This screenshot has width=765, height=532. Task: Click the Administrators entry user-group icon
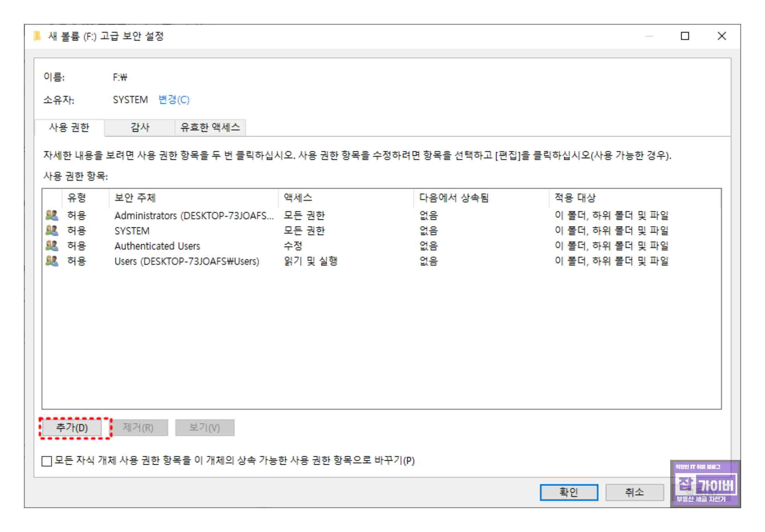(x=52, y=215)
